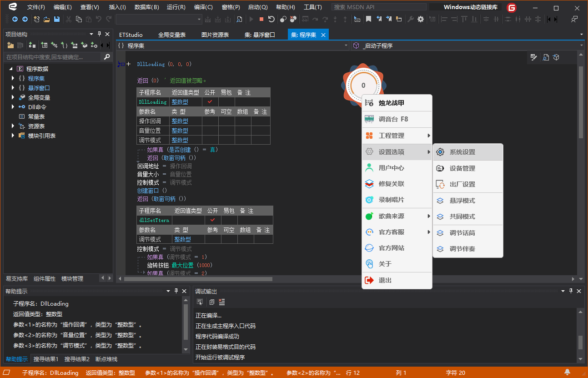
Task: Pin the 帮助提示 panel
Action: (x=176, y=291)
